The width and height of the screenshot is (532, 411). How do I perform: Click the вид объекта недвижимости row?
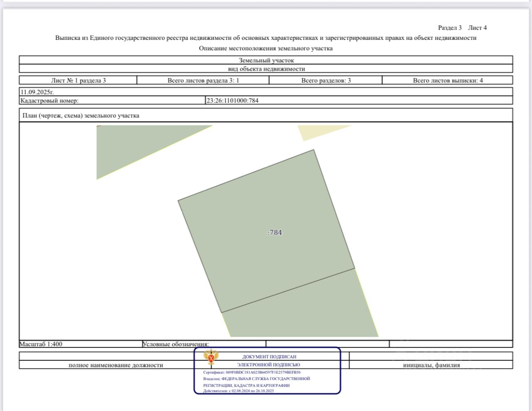(x=266, y=69)
